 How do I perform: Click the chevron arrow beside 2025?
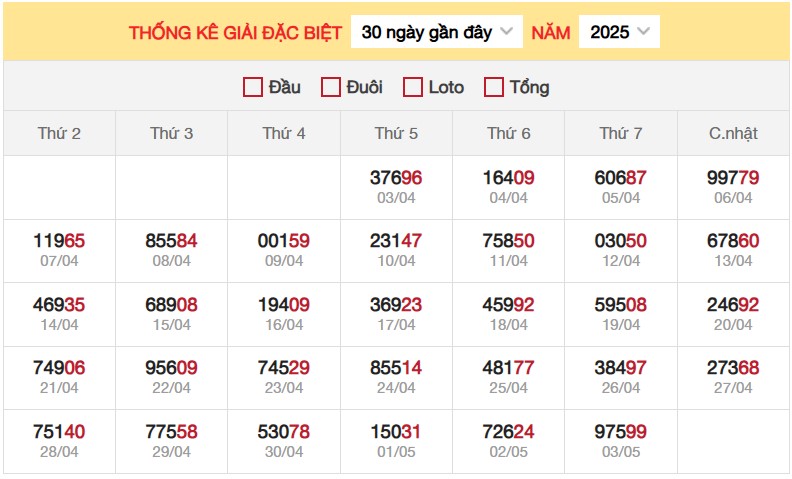click(644, 31)
